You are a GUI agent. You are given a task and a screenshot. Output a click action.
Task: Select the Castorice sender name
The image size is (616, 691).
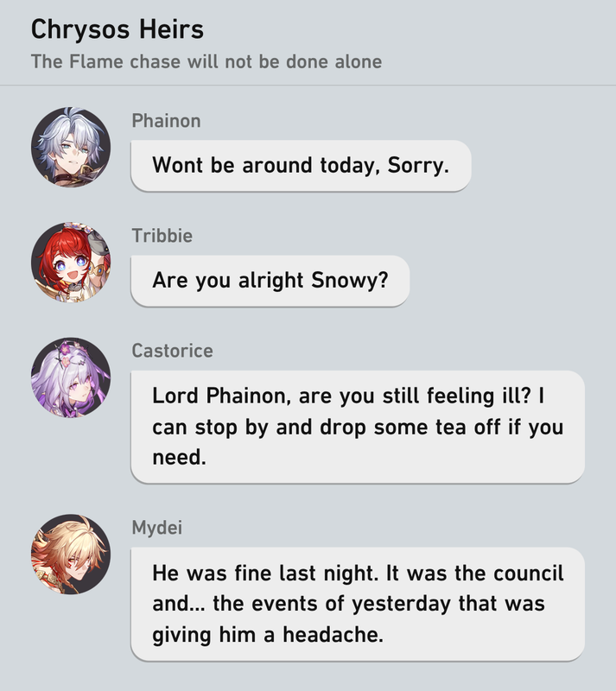click(x=173, y=351)
